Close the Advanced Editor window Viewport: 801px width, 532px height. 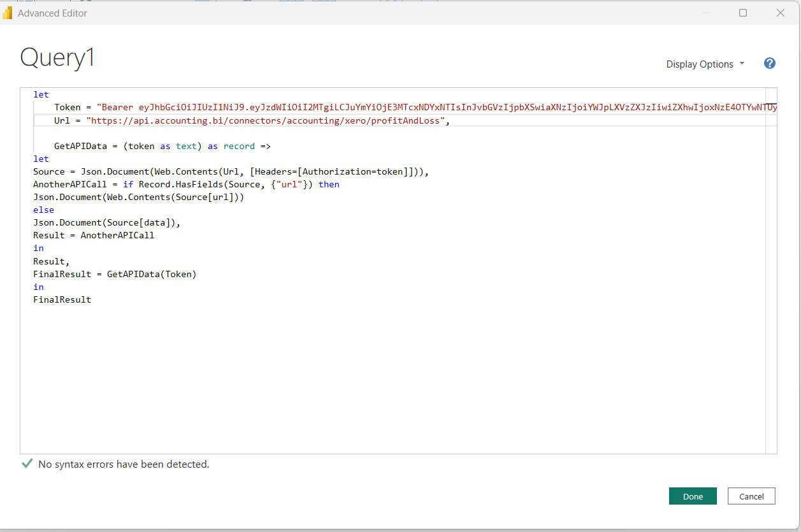tap(780, 13)
